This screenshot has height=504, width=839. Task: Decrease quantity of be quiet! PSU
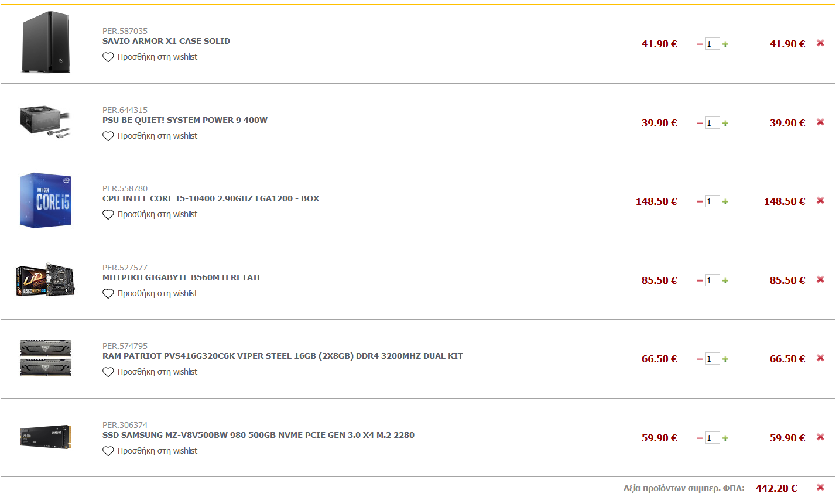[x=699, y=124]
